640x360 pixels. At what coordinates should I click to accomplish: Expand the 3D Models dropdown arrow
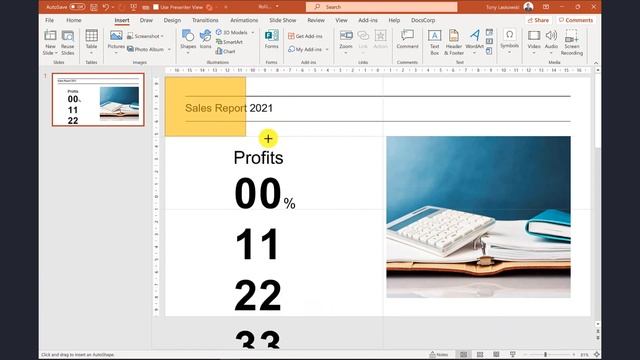coord(253,32)
